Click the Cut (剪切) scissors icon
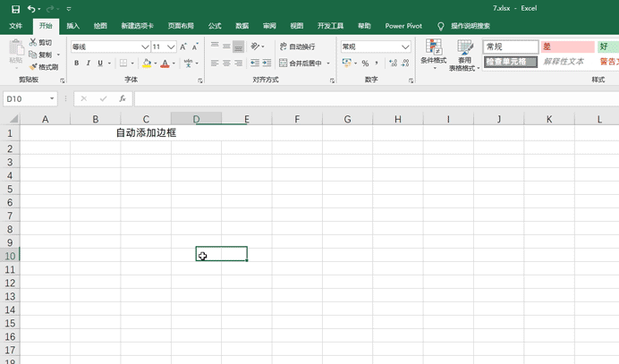Screen dimensions: 619x364 [x=34, y=42]
